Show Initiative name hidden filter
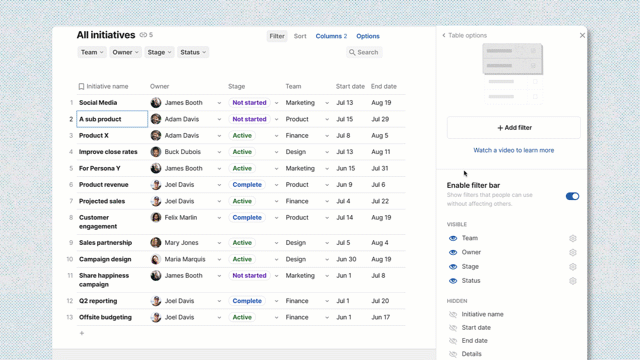 click(x=453, y=314)
